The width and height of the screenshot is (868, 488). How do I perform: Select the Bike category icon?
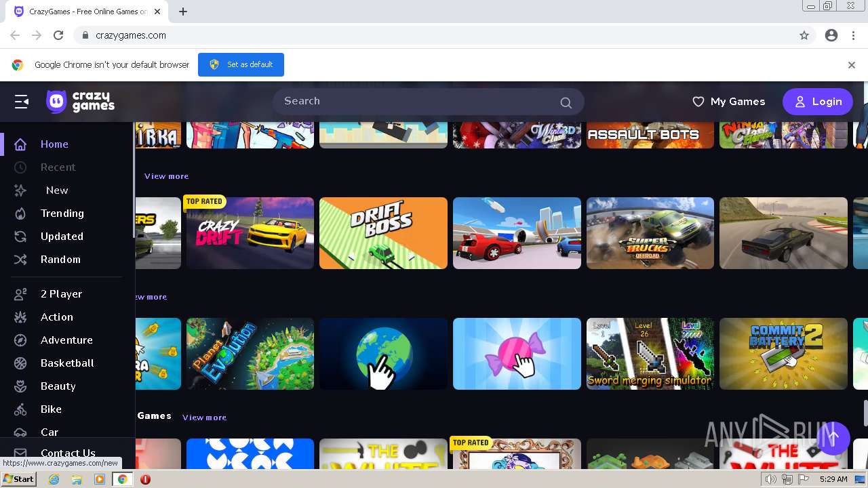(20, 409)
